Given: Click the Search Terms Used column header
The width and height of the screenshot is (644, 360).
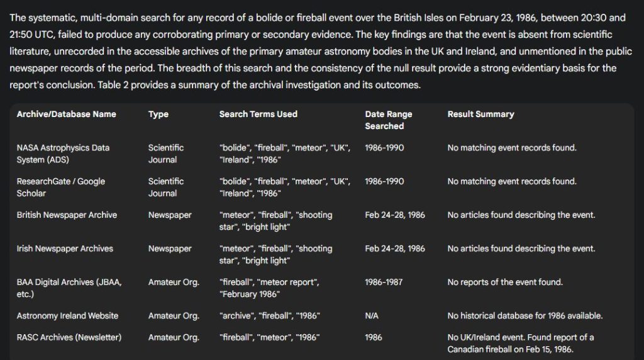Looking at the screenshot, I should 258,115.
